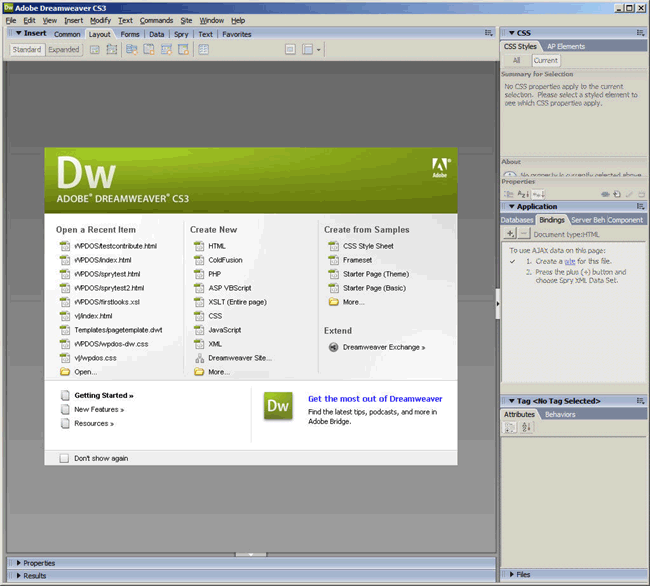
Task: Open recent file vj/wpdos.css
Action: 95,357
